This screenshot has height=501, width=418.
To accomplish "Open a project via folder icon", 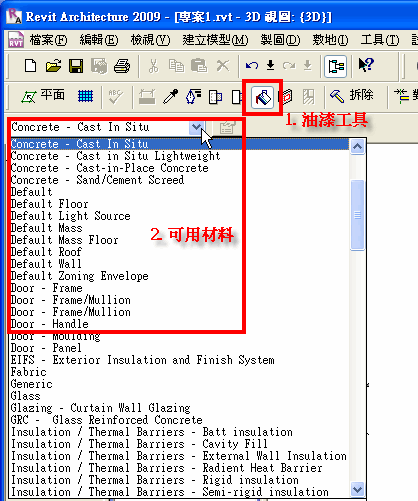I will coord(53,66).
